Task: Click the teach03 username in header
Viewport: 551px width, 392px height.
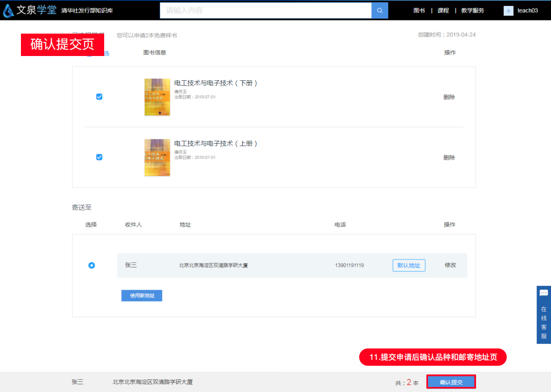Action: pos(527,11)
